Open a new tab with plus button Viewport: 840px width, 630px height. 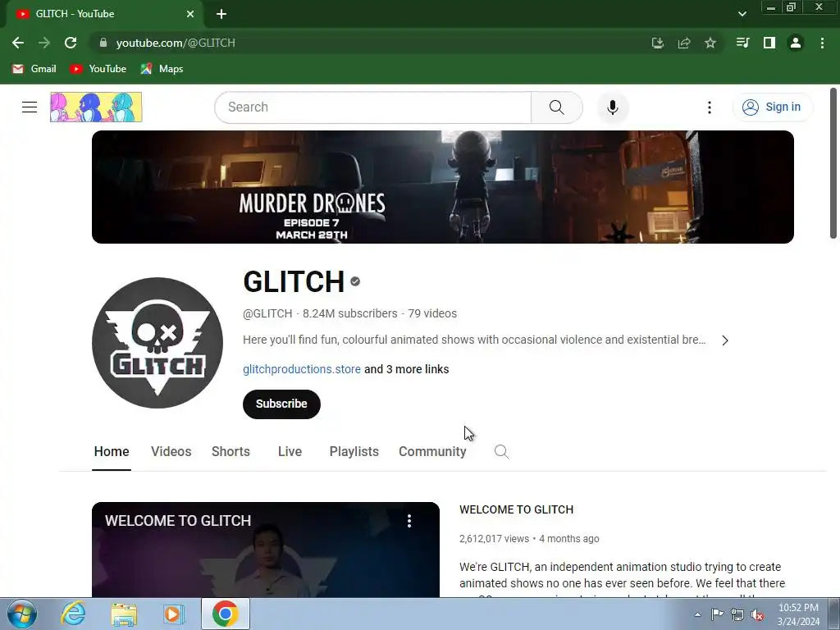[x=221, y=14]
